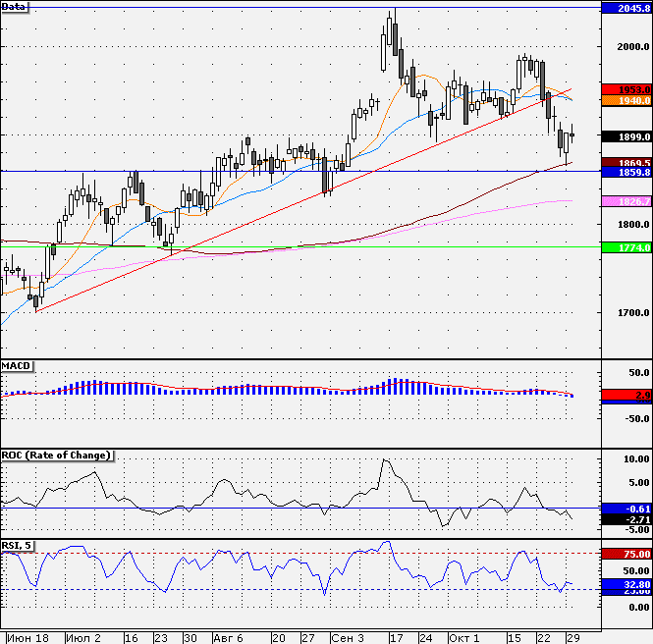
Task: Click the 22 October date marker
Action: [543, 638]
